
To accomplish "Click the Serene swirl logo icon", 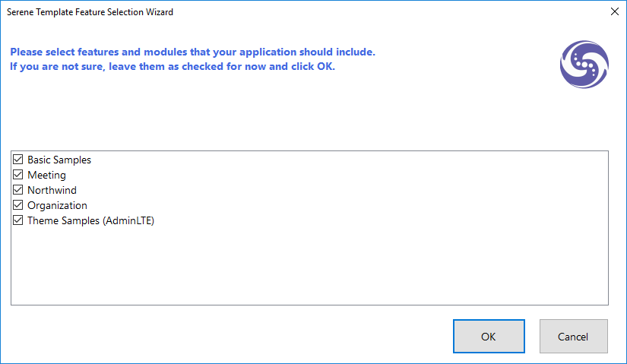I will click(584, 64).
